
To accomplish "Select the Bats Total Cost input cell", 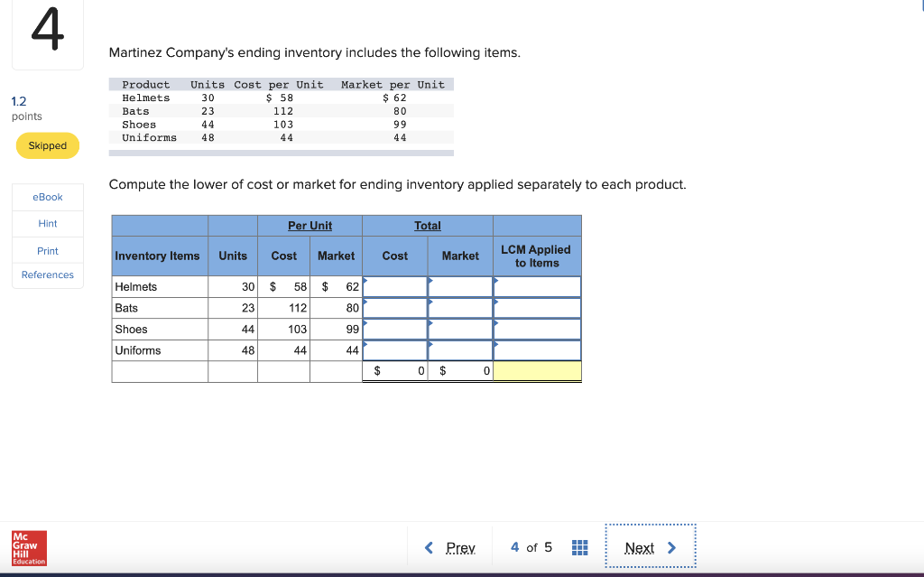I will pos(395,308).
